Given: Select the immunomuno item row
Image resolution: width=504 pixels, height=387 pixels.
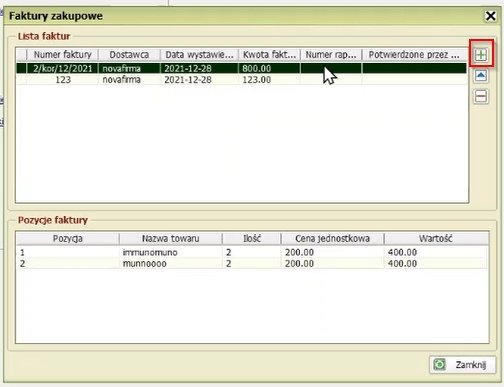Looking at the screenshot, I should coord(252,252).
